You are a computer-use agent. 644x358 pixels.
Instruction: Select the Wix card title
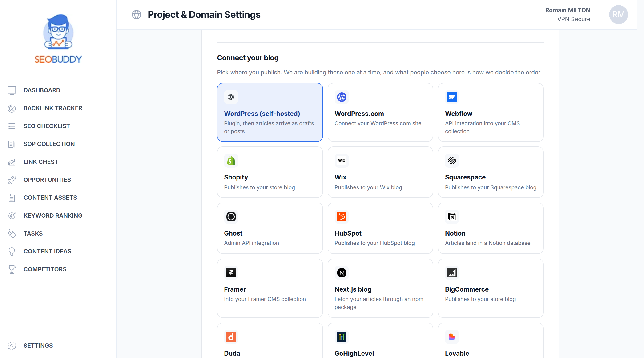(x=340, y=177)
